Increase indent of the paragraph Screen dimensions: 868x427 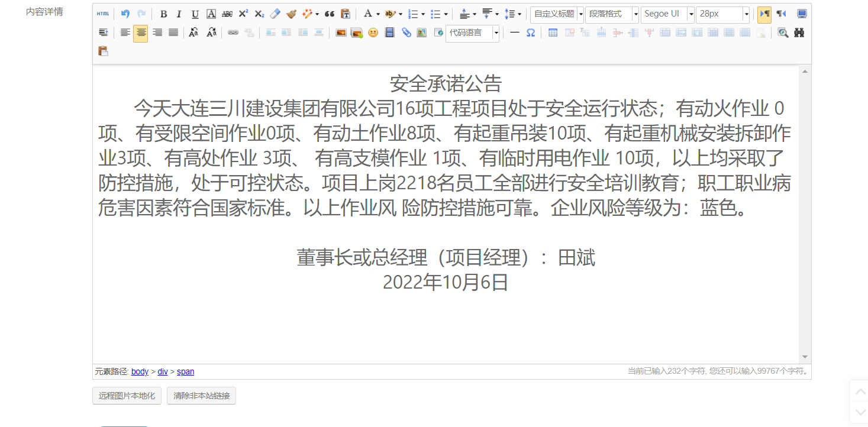[x=103, y=33]
